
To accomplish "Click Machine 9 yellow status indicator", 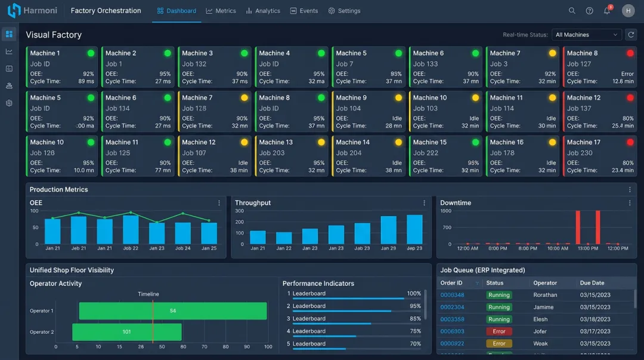I will (398, 97).
